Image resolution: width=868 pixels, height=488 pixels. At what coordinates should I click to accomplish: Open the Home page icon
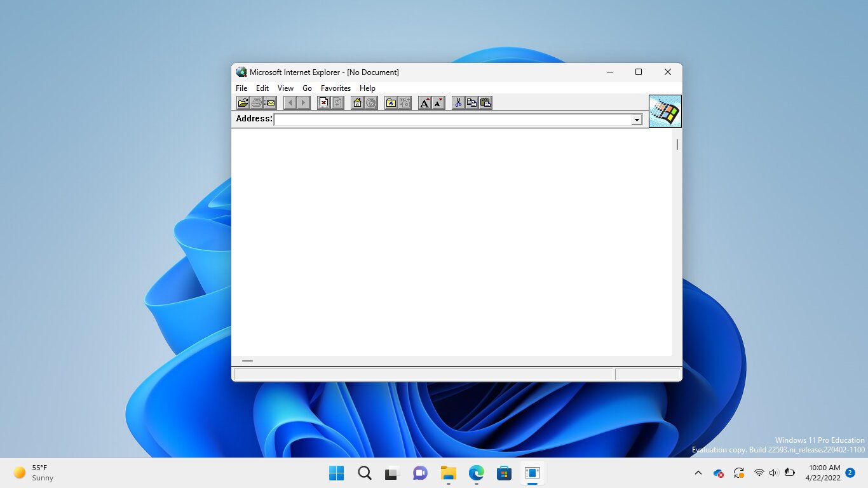click(357, 103)
